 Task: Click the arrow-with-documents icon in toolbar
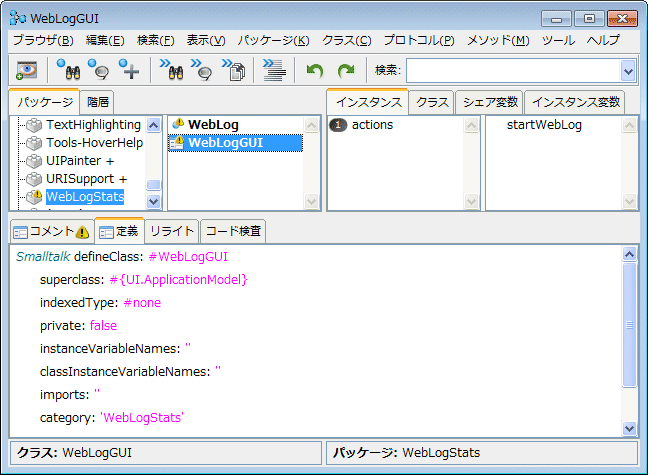coord(234,70)
